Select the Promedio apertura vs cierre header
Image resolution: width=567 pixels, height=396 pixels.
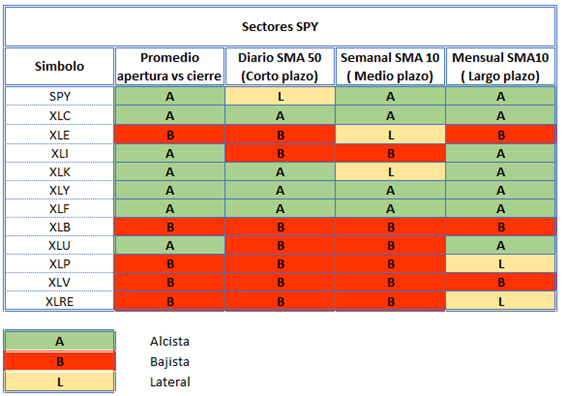click(x=170, y=67)
